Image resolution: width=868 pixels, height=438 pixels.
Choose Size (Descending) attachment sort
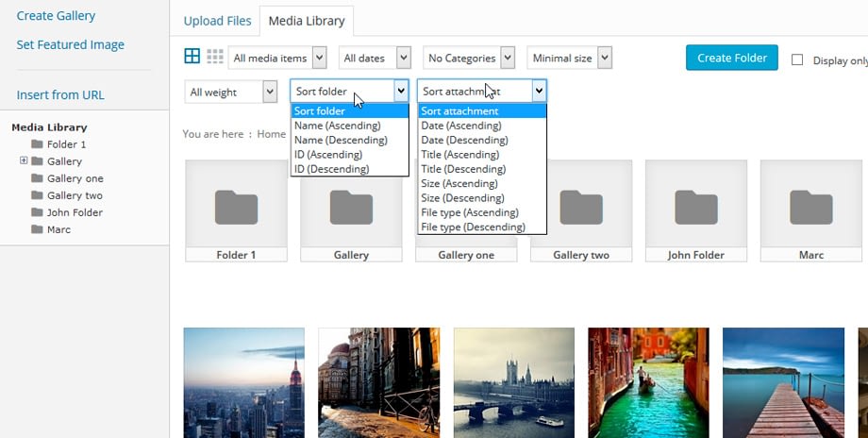[482, 197]
